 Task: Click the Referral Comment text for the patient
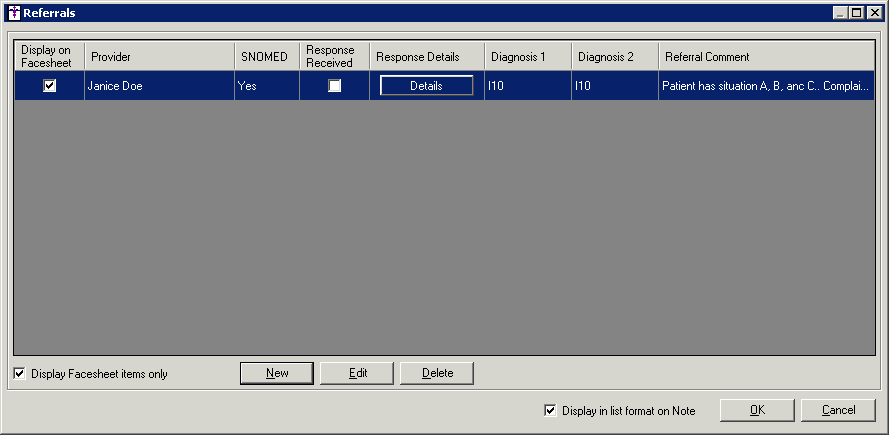click(765, 86)
